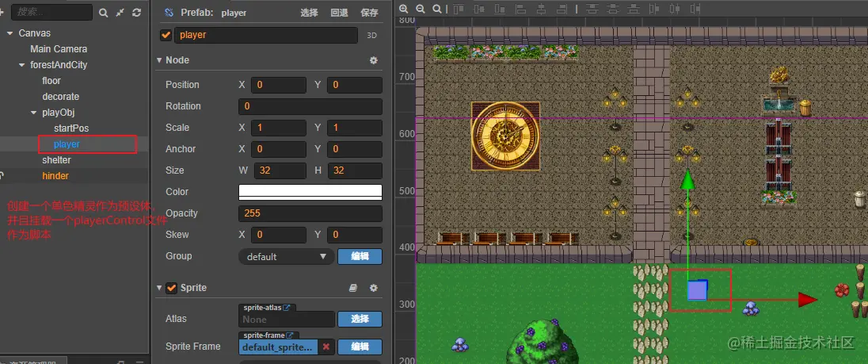
Task: Open the white Color swatch picker
Action: [x=310, y=192]
